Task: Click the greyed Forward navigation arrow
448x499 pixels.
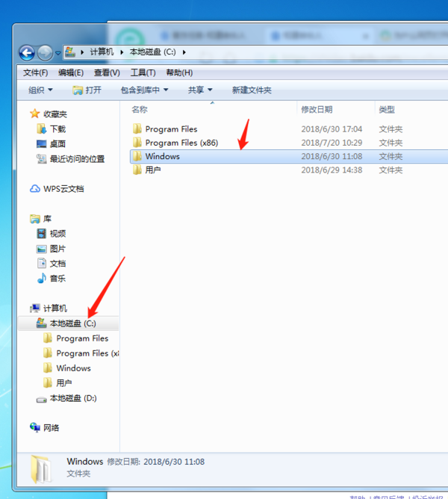Action: (46, 53)
